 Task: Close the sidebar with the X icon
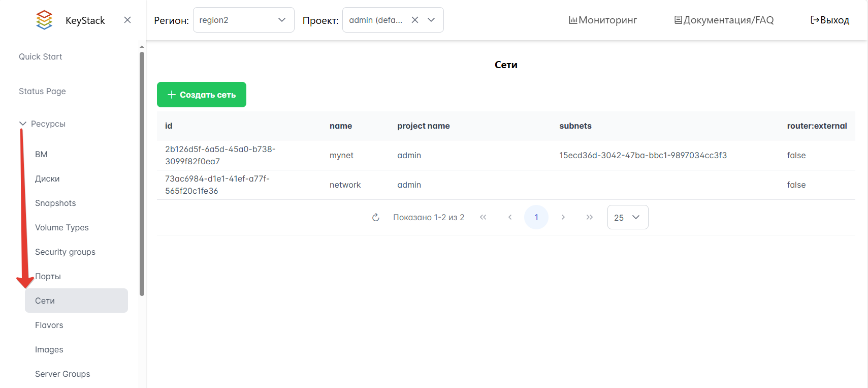coord(127,20)
